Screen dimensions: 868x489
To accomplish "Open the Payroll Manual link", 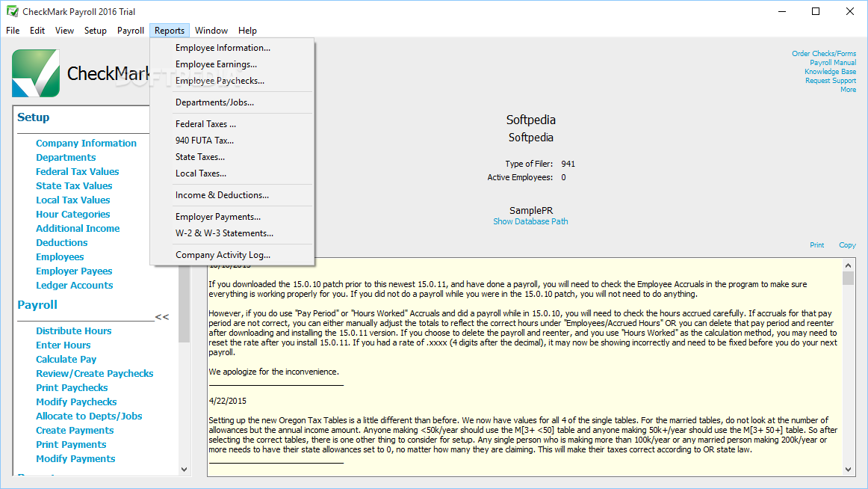I will tap(833, 63).
